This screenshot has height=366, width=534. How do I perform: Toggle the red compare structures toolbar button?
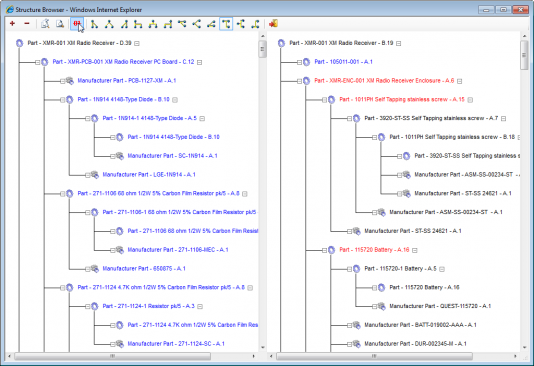pyautogui.click(x=77, y=24)
